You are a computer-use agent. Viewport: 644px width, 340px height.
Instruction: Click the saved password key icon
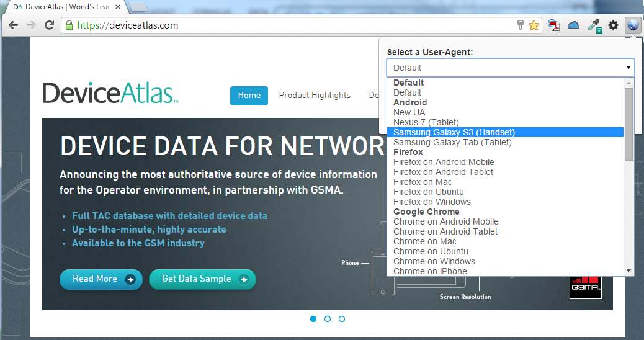click(x=521, y=25)
